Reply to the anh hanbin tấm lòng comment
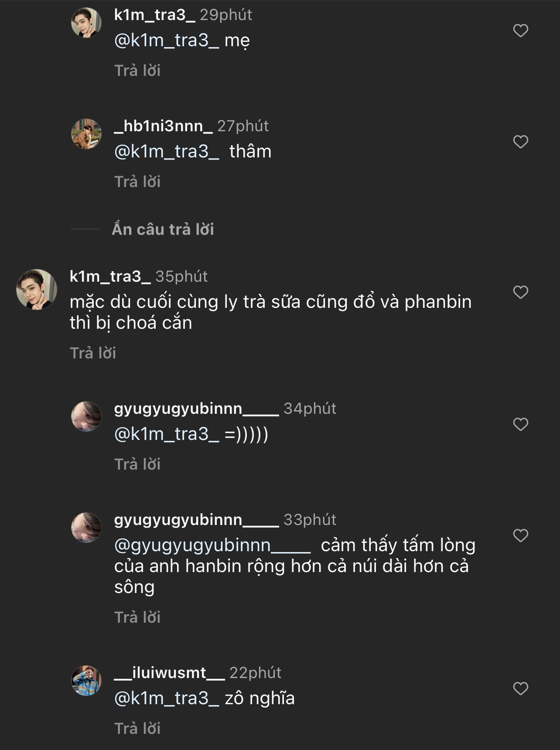This screenshot has width=560, height=750. 137,617
